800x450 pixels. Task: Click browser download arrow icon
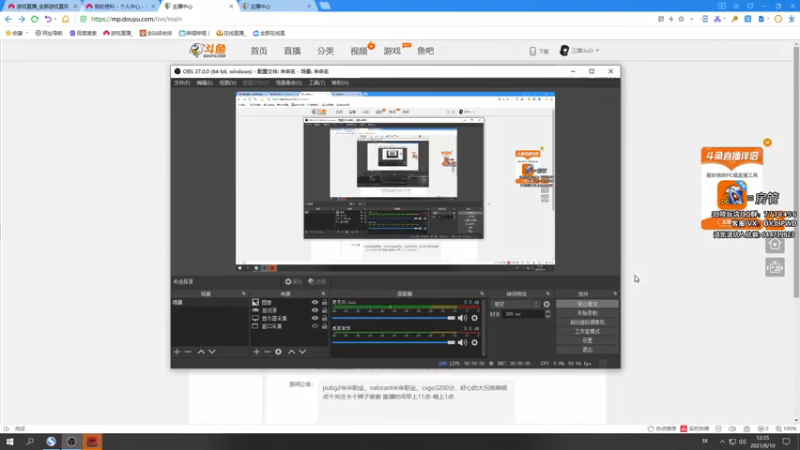click(x=791, y=19)
